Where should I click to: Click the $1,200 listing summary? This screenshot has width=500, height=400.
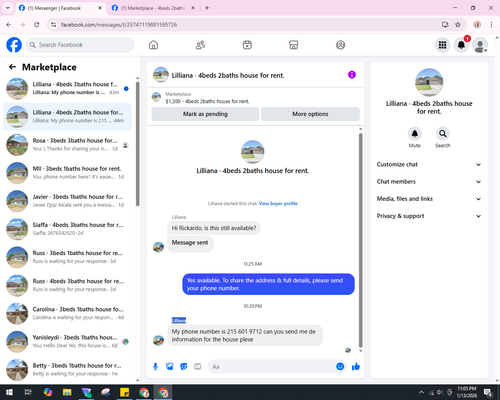click(207, 101)
